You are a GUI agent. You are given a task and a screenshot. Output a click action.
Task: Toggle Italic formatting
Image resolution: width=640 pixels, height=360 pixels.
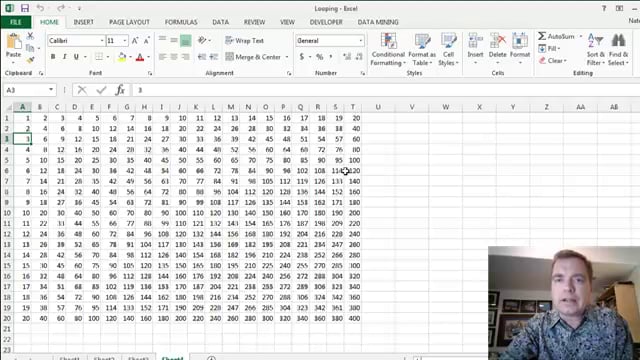coord(64,57)
